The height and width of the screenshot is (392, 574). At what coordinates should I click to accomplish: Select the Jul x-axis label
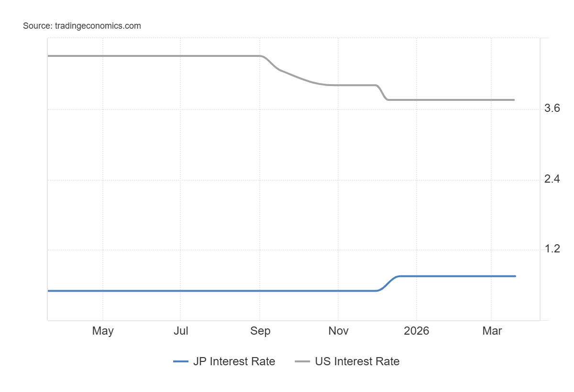tap(180, 331)
